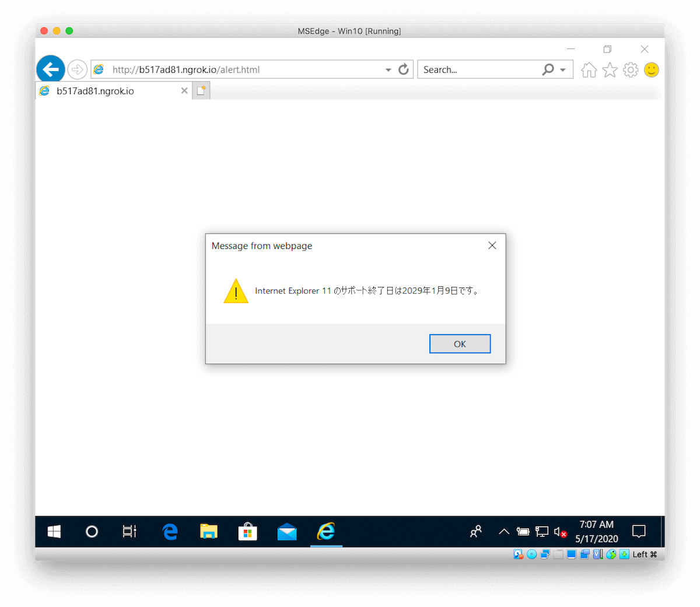This screenshot has height=607, width=700.
Task: Open Cortana search circle on taskbar
Action: (92, 531)
